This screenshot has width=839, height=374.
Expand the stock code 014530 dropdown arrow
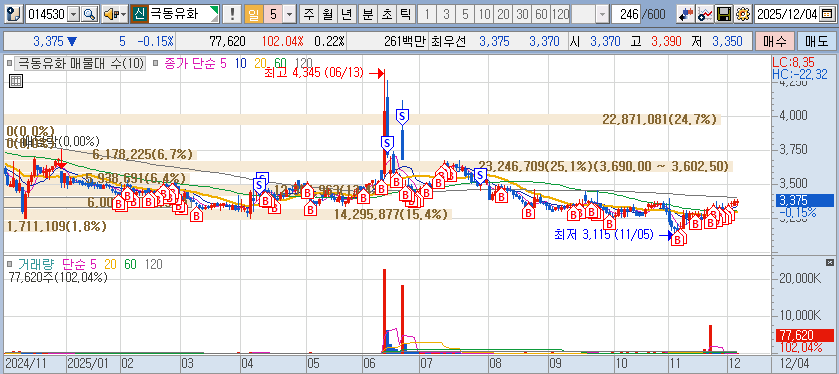[74, 14]
